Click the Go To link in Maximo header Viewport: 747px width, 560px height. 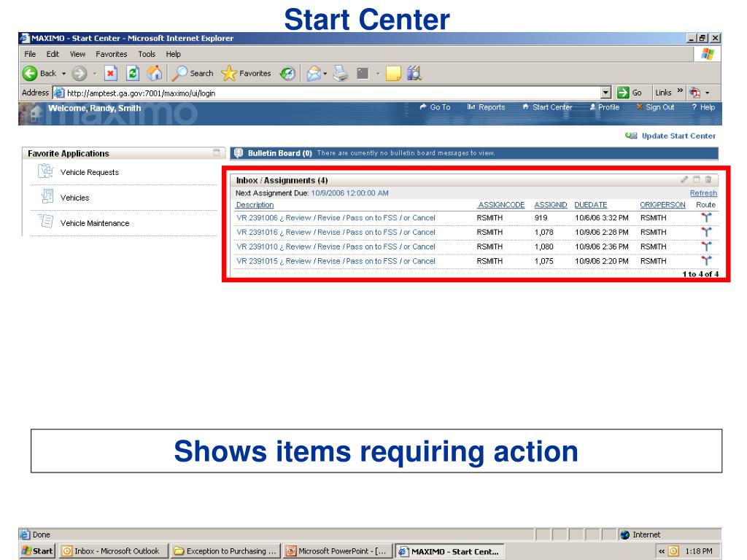435,107
